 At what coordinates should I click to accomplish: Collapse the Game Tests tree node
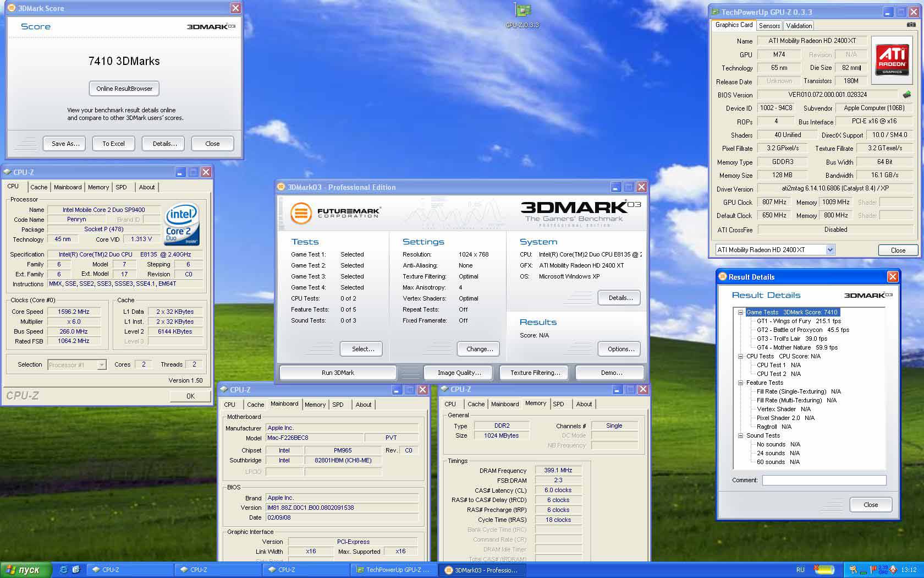click(x=740, y=312)
